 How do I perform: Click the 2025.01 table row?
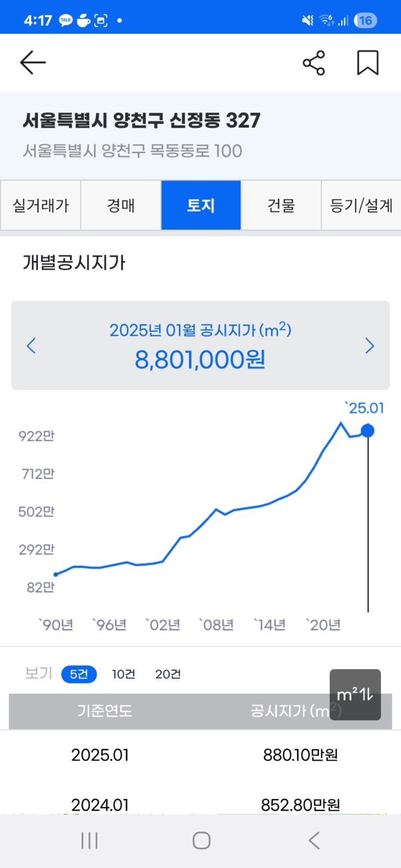tap(200, 755)
